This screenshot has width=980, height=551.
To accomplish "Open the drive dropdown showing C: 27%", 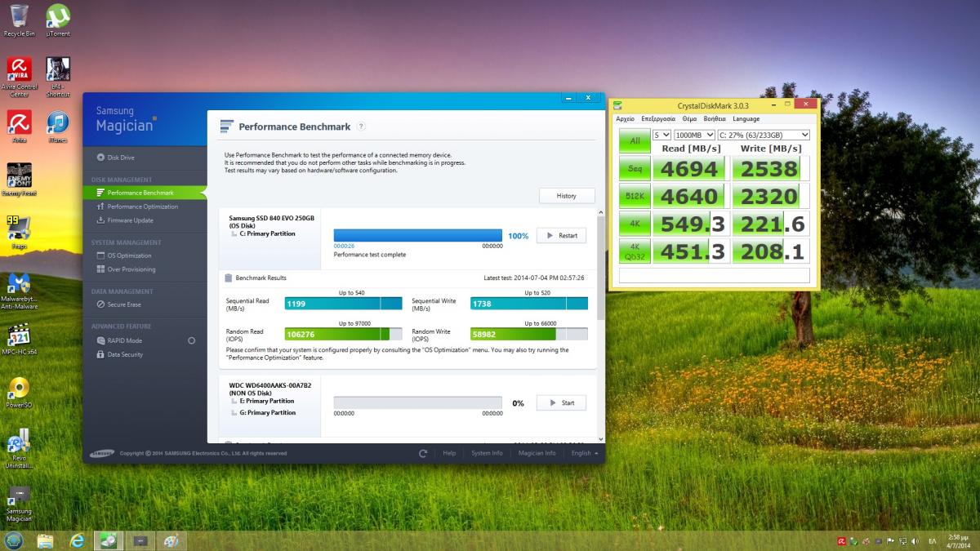I will pos(763,135).
